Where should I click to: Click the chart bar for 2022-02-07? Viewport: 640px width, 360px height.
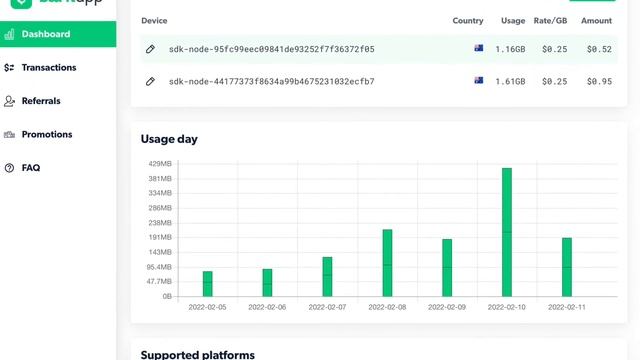[x=327, y=277]
